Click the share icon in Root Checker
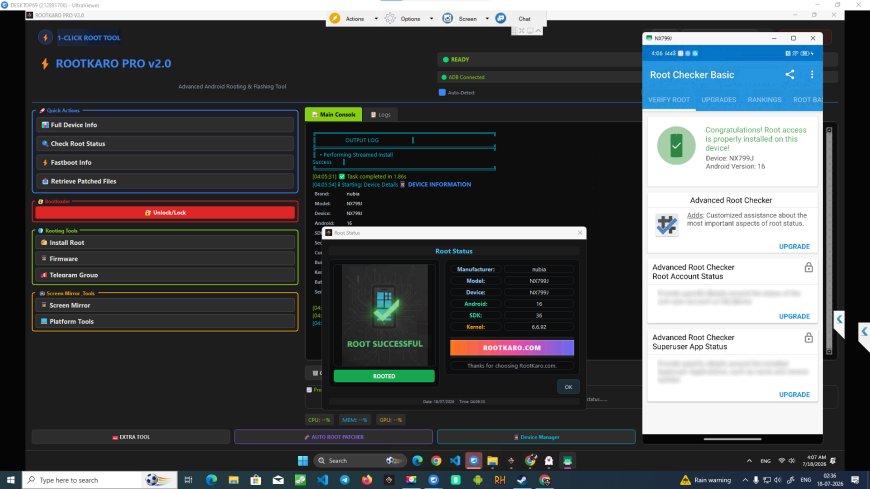 790,74
